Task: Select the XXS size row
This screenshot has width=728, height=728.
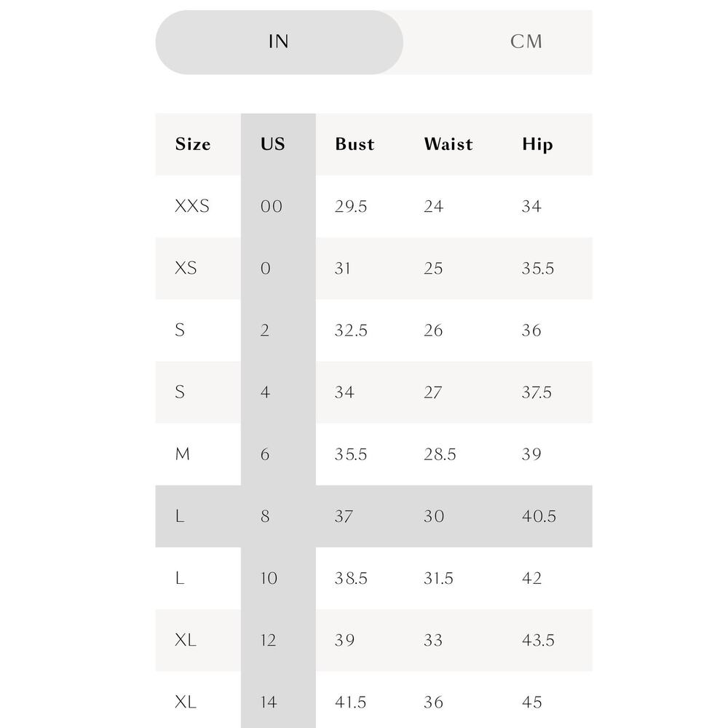Action: [x=373, y=206]
